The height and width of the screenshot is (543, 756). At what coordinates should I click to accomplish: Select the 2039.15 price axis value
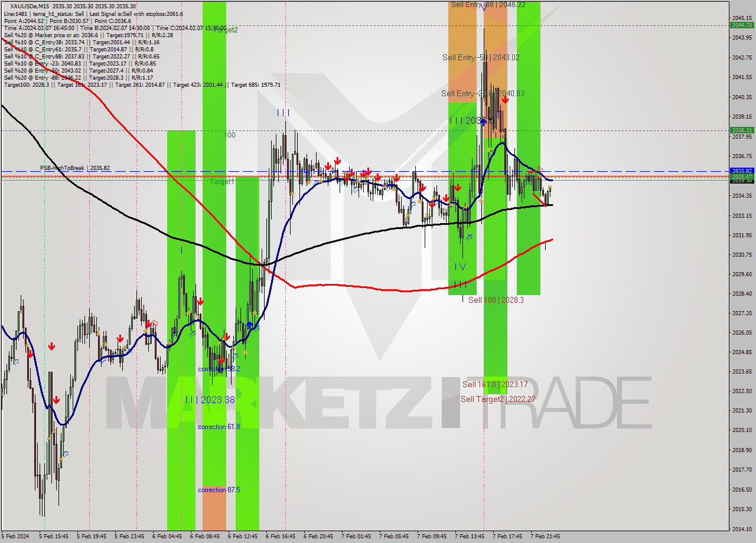coord(742,117)
